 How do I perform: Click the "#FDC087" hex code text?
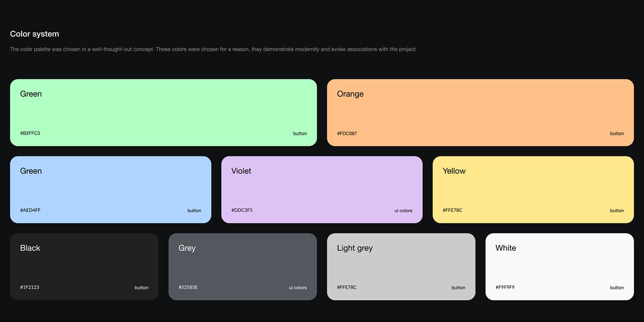(x=347, y=134)
